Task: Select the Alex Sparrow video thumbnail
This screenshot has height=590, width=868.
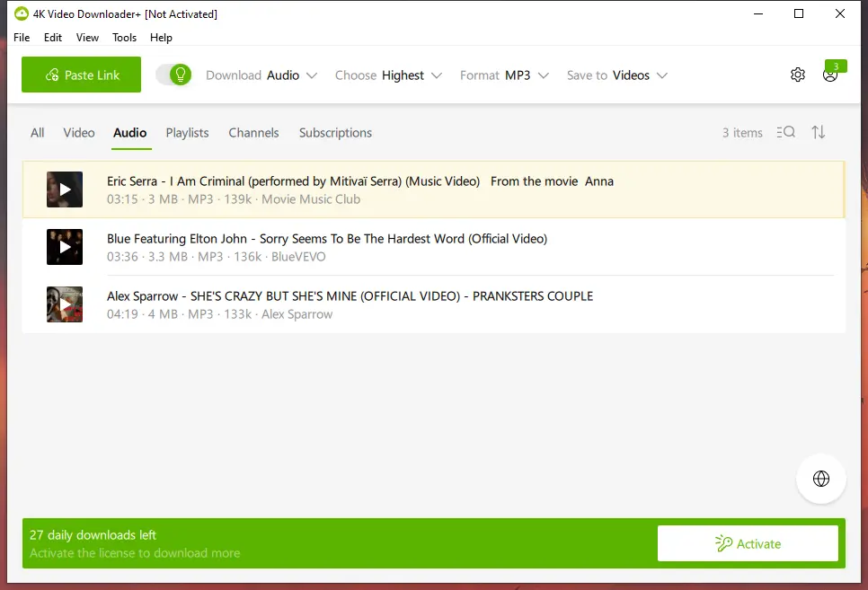Action: (x=64, y=304)
